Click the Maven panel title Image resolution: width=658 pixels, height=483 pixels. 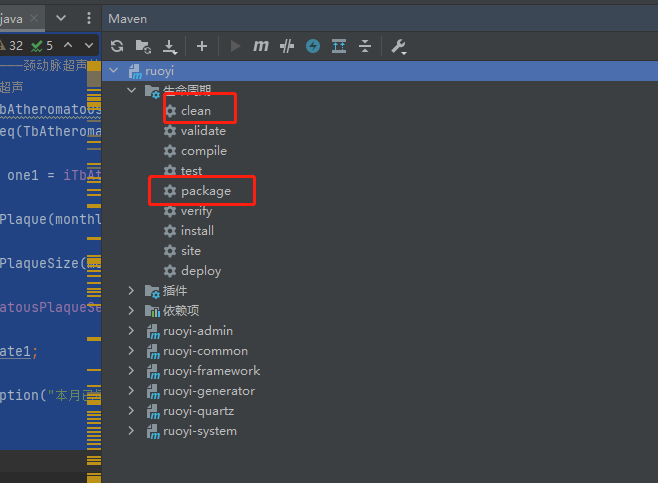pos(128,19)
